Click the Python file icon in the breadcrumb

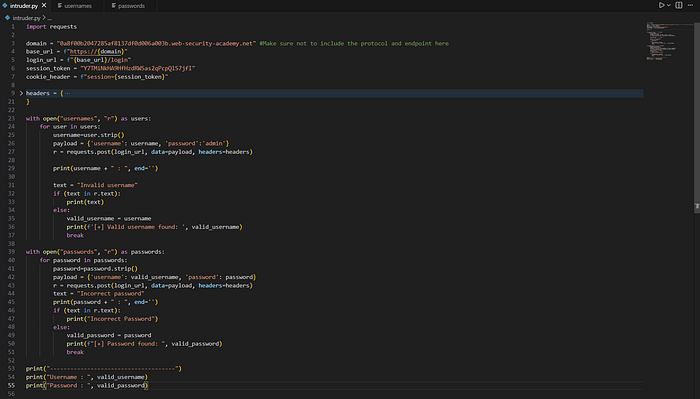pyautogui.click(x=8, y=18)
